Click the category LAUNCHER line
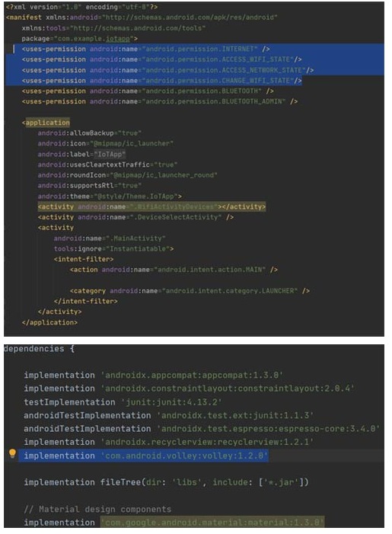 (x=190, y=291)
